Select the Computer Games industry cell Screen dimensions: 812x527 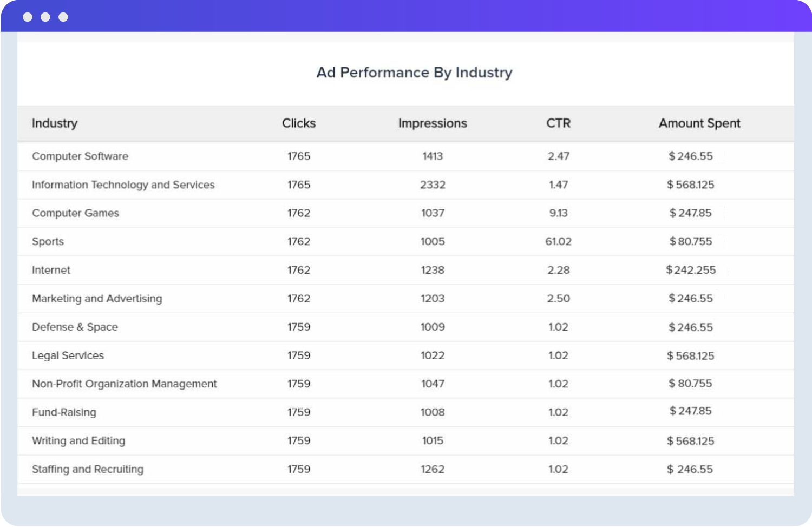pyautogui.click(x=75, y=213)
